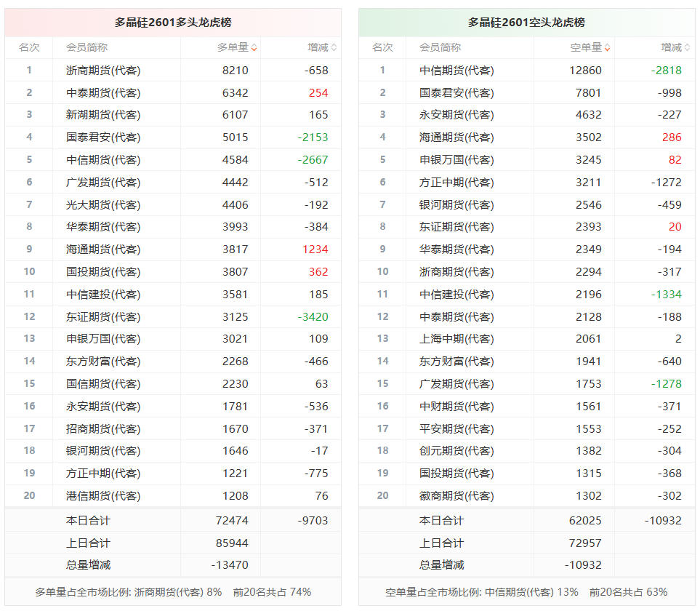Click 中信期货(代客) in short table row 1

coord(456,70)
